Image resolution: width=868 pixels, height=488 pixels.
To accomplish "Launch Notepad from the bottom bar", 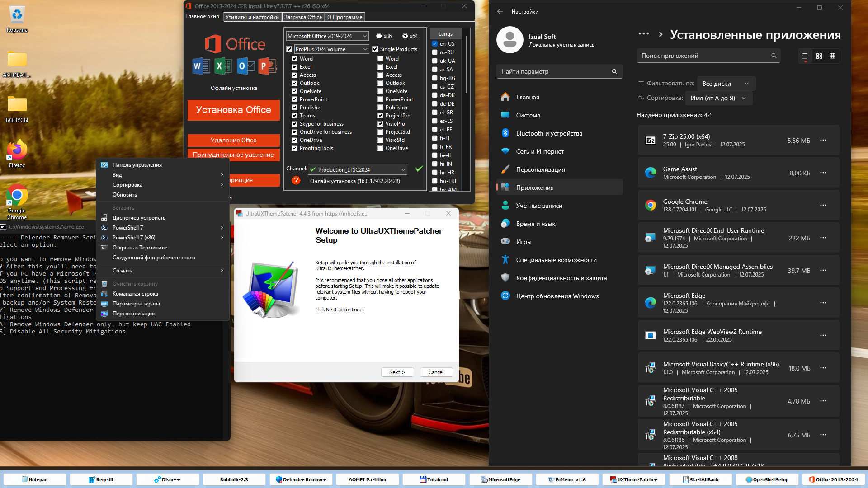I will click(x=35, y=479).
